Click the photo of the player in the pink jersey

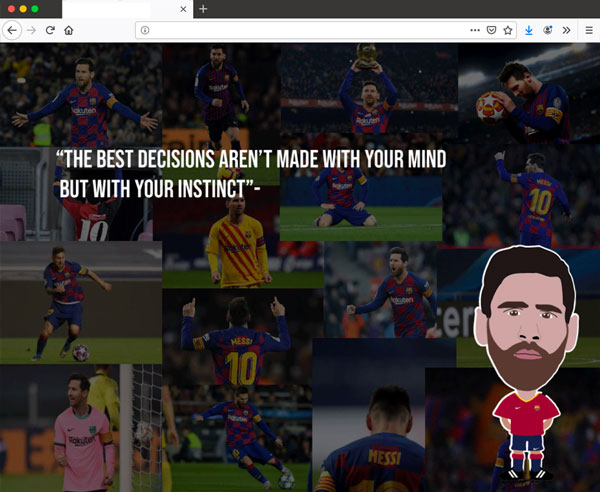click(82, 430)
